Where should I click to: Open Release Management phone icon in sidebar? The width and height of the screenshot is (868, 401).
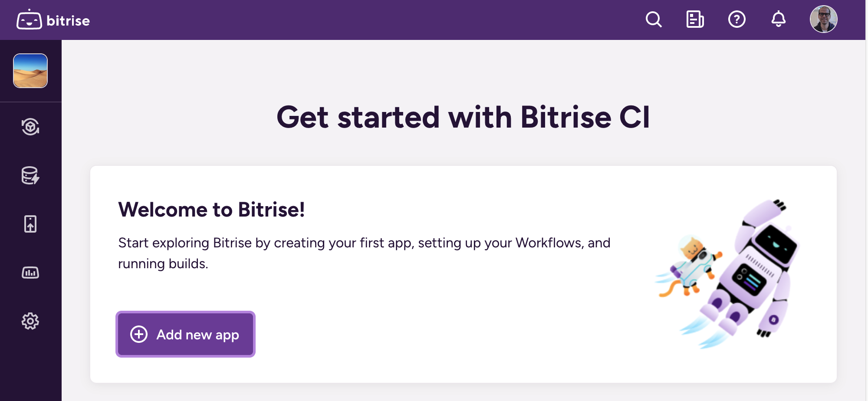click(30, 224)
